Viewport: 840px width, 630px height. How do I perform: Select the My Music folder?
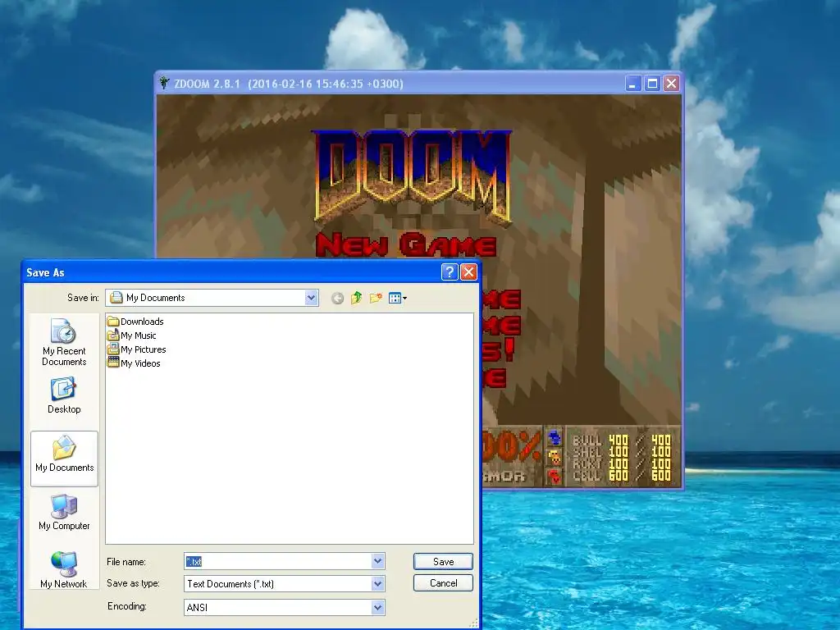(132, 336)
